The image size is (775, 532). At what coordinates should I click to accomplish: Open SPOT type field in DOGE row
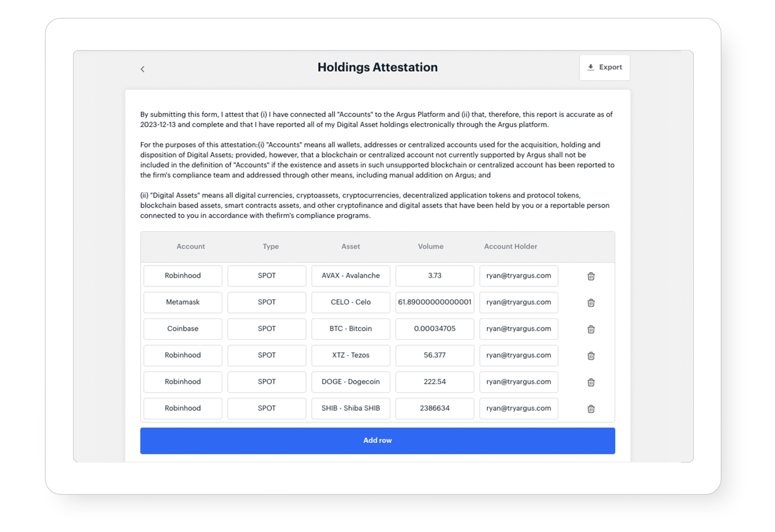coord(267,382)
